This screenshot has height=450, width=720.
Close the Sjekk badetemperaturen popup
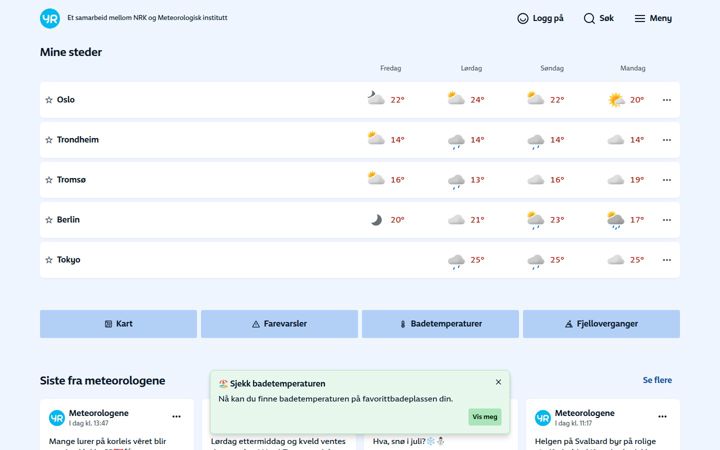498,382
